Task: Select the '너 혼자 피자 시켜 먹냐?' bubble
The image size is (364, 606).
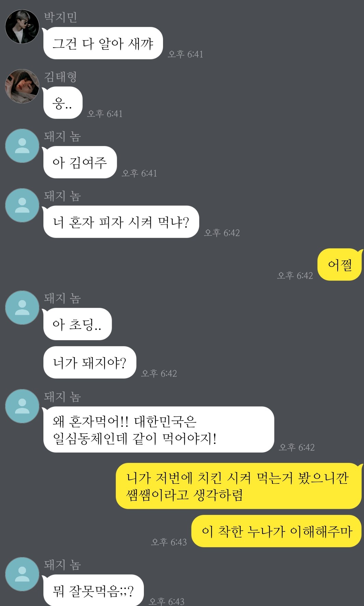Action: pos(121,222)
